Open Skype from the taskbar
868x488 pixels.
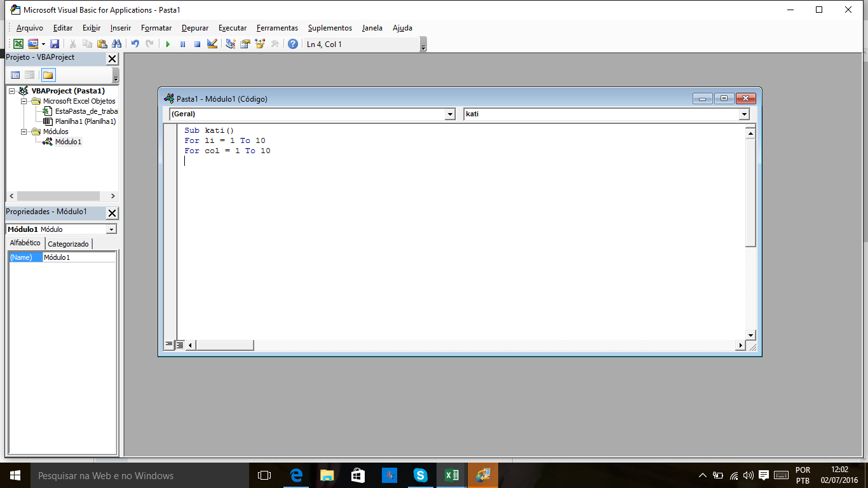[420, 475]
